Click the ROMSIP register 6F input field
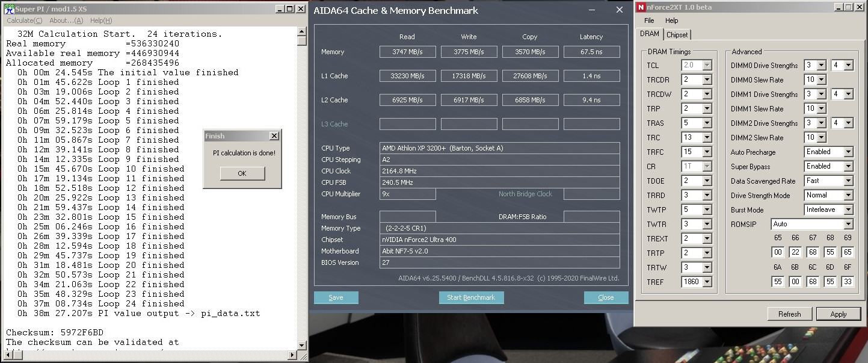The image size is (868, 363). pyautogui.click(x=848, y=281)
